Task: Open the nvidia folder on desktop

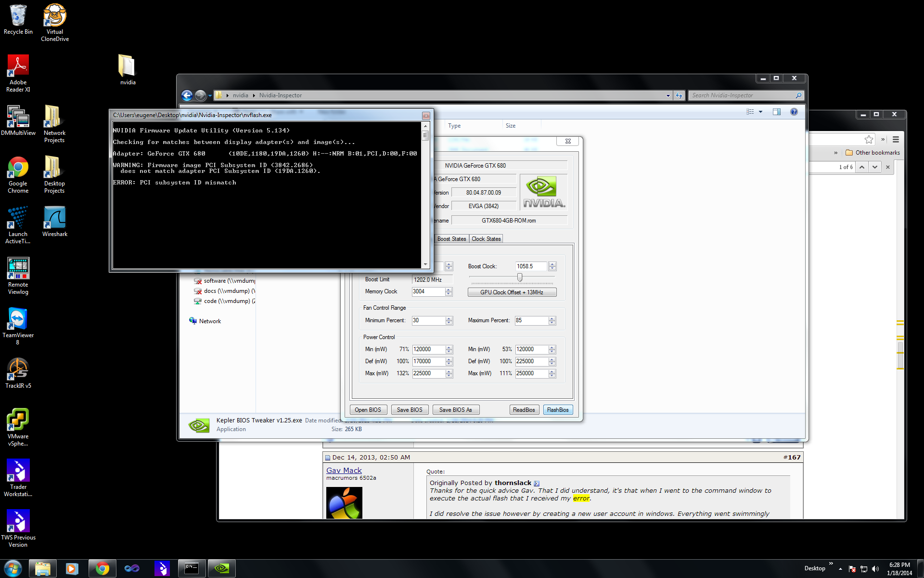Action: coord(128,69)
